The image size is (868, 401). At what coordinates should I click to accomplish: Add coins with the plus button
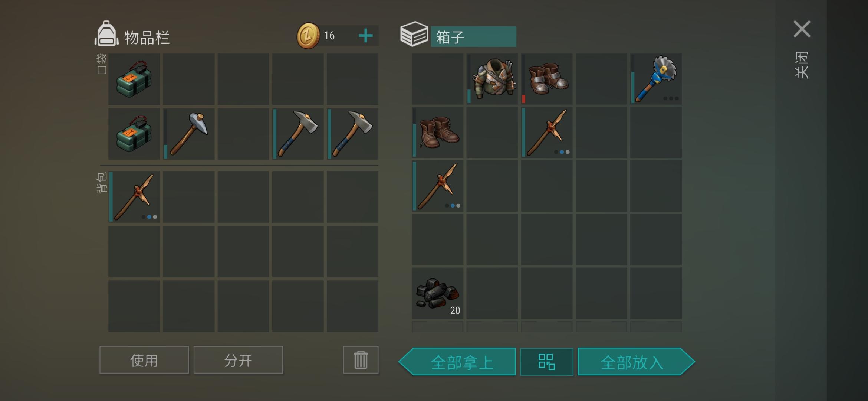pos(365,36)
